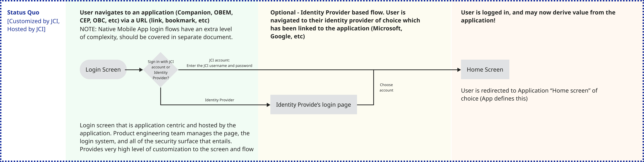Click arrowhead between Login Screen and diamond
Image resolution: width=644 pixels, height=162 pixels.
[x=141, y=70]
